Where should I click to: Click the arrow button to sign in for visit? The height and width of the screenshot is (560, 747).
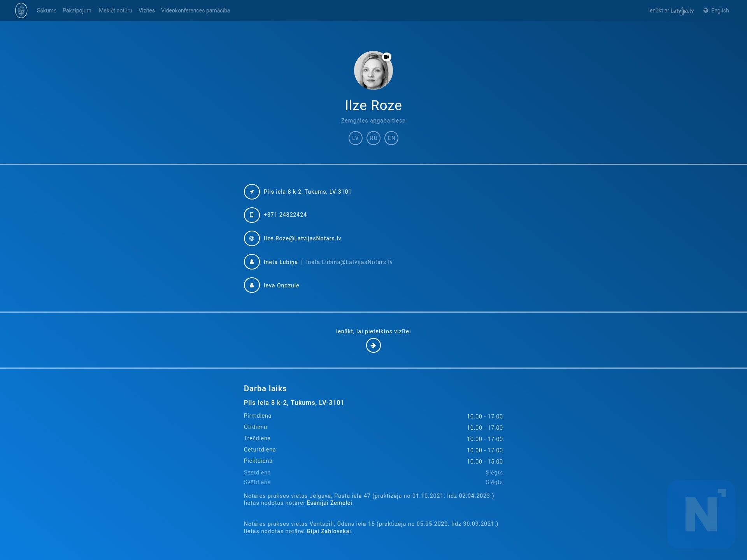point(373,345)
